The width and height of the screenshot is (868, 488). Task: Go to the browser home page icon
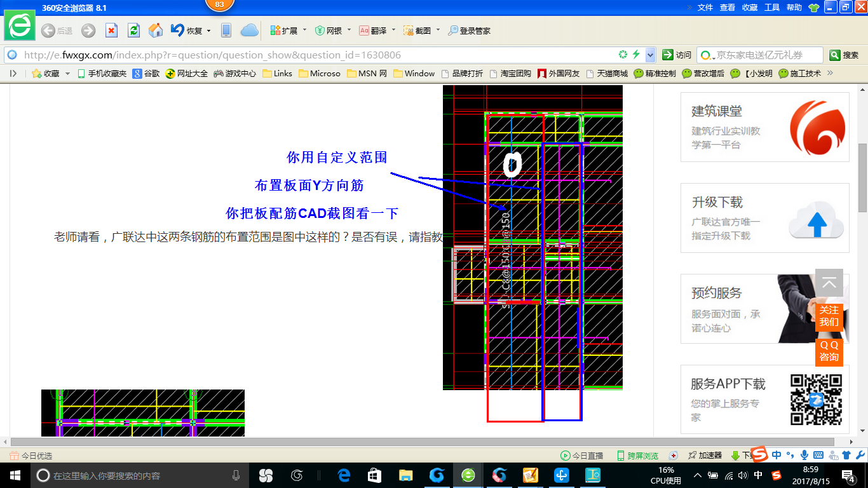156,30
